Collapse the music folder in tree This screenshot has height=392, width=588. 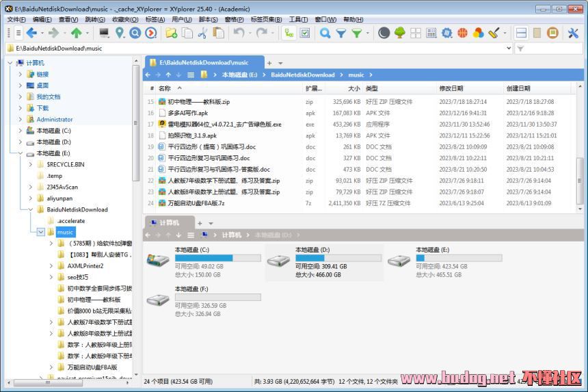41,232
